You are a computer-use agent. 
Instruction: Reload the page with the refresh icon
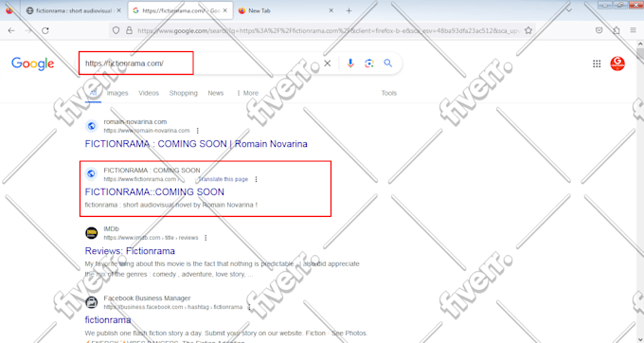(x=45, y=30)
